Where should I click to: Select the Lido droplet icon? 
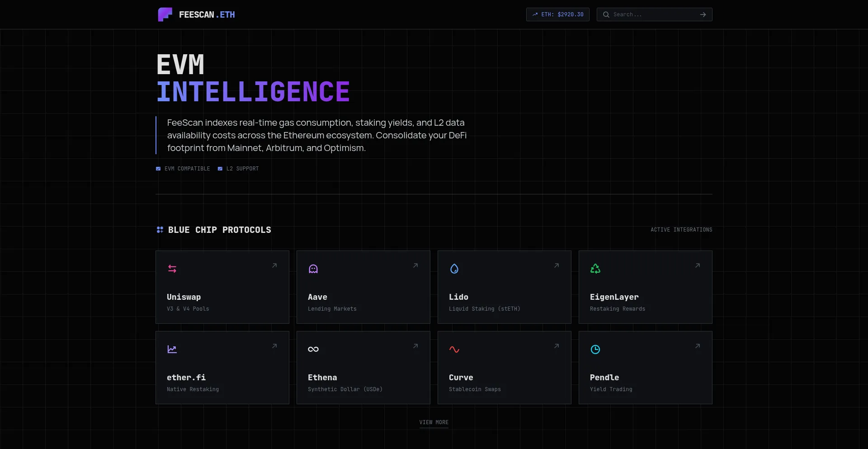(x=454, y=269)
